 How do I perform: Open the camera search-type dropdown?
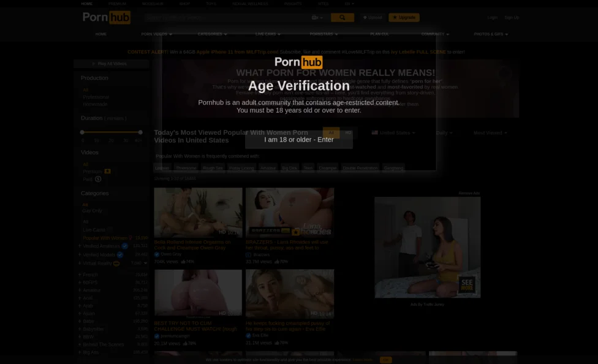point(317,18)
